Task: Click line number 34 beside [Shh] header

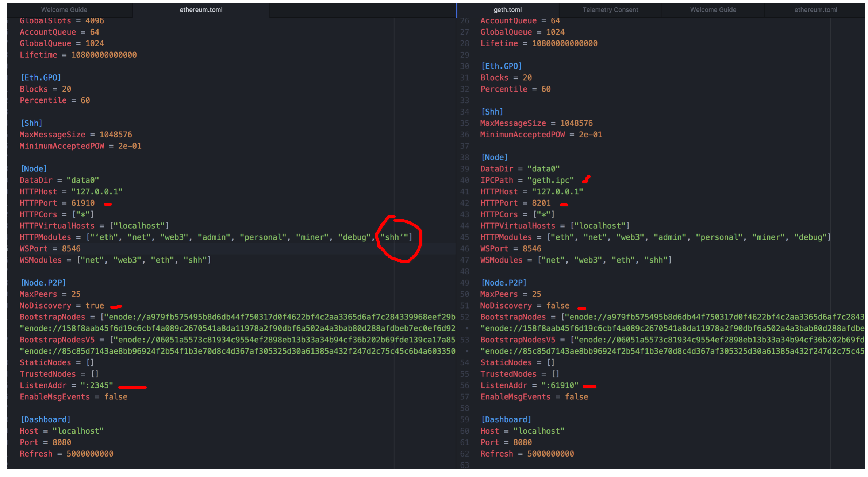Action: pos(464,112)
